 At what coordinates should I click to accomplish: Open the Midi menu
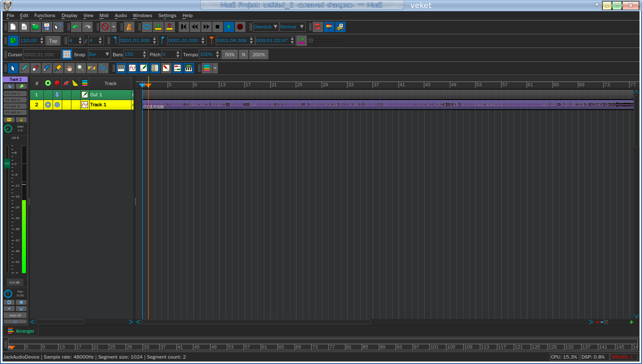[104, 15]
